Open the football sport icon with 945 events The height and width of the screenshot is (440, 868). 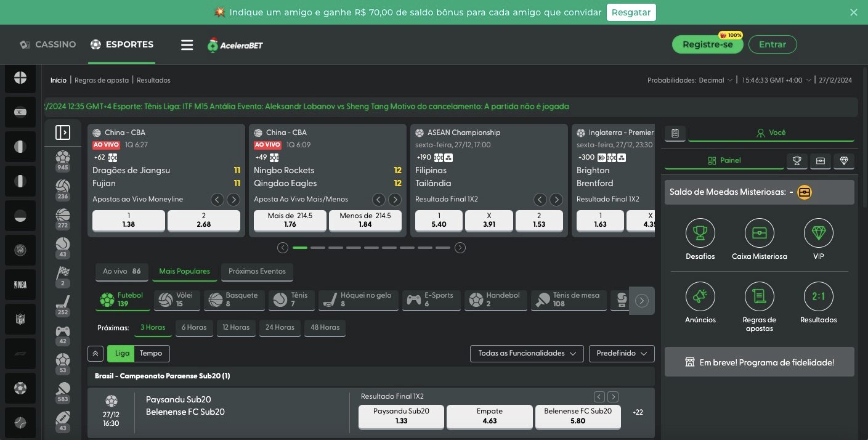(x=63, y=161)
